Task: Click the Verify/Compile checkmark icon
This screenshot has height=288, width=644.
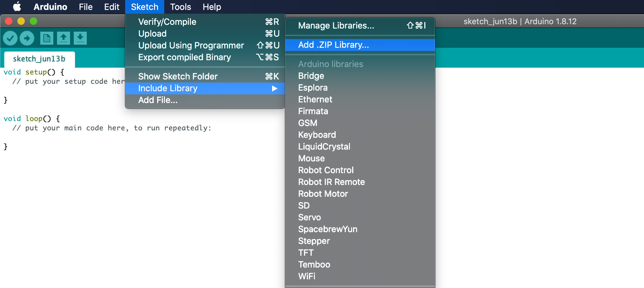Action: pos(10,38)
